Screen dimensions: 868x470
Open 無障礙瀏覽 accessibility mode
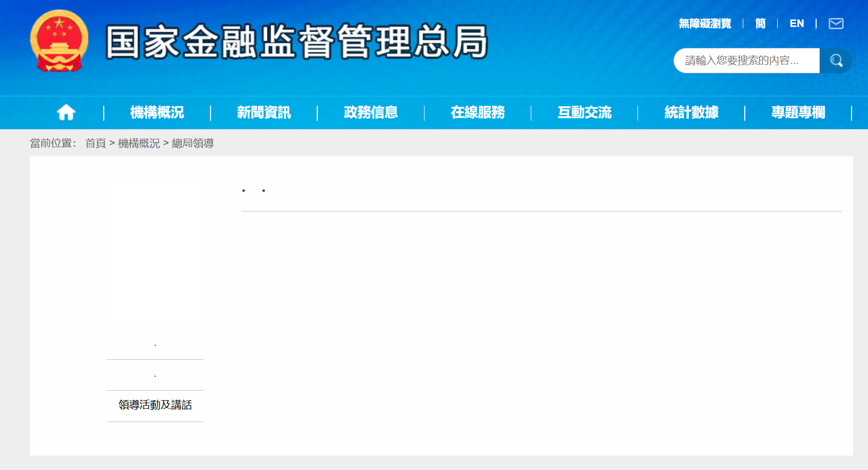point(705,23)
